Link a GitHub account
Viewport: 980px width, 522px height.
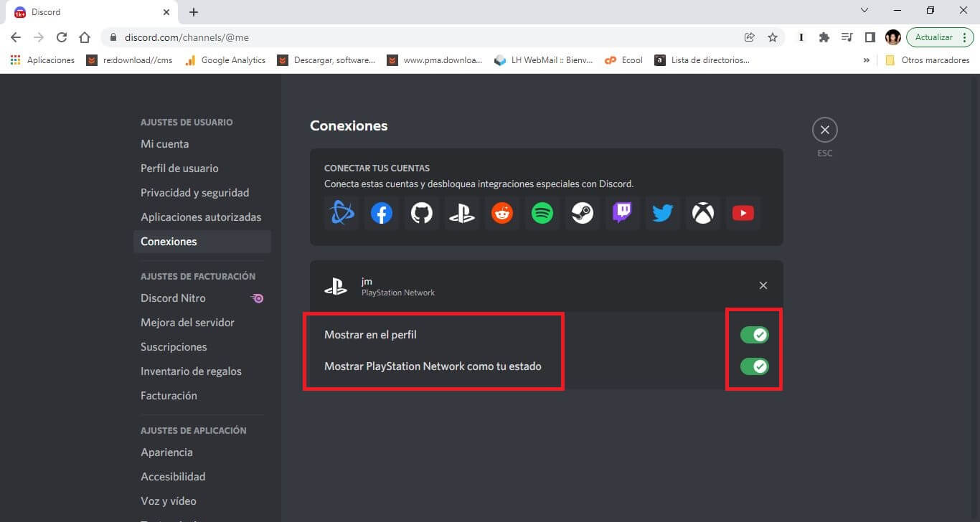(x=422, y=213)
